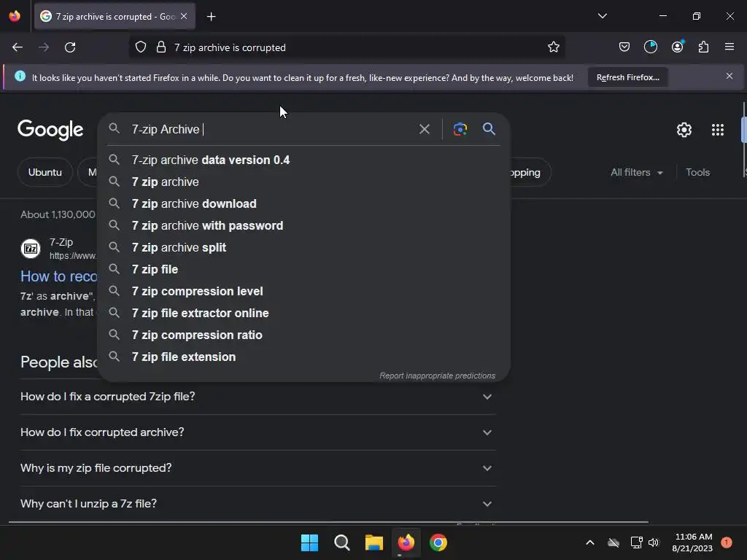Open the Firefox application menu
The image size is (747, 560).
click(x=729, y=47)
